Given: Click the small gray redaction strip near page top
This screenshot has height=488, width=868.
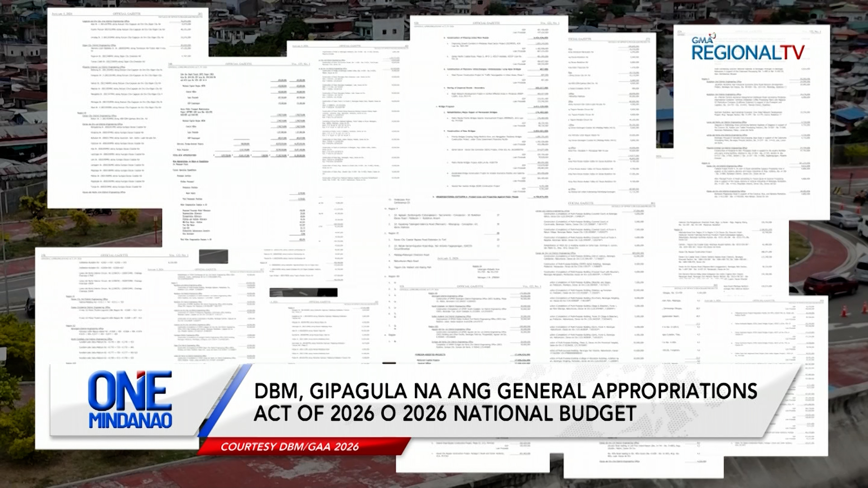Looking at the screenshot, I should tap(212, 256).
